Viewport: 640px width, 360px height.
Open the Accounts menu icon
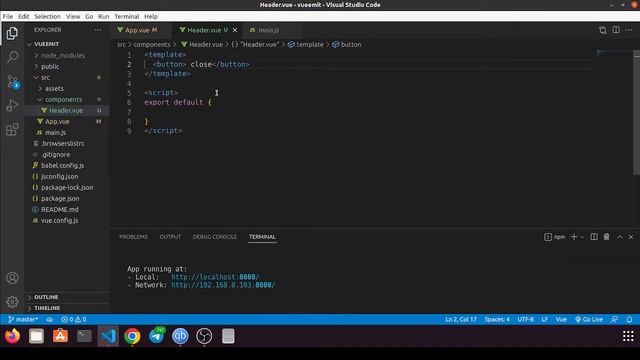pyautogui.click(x=12, y=278)
